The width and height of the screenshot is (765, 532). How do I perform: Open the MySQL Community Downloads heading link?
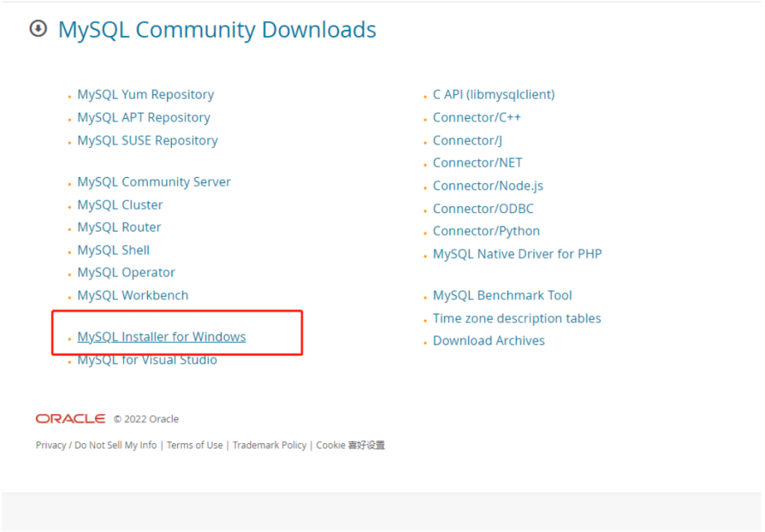[x=217, y=30]
